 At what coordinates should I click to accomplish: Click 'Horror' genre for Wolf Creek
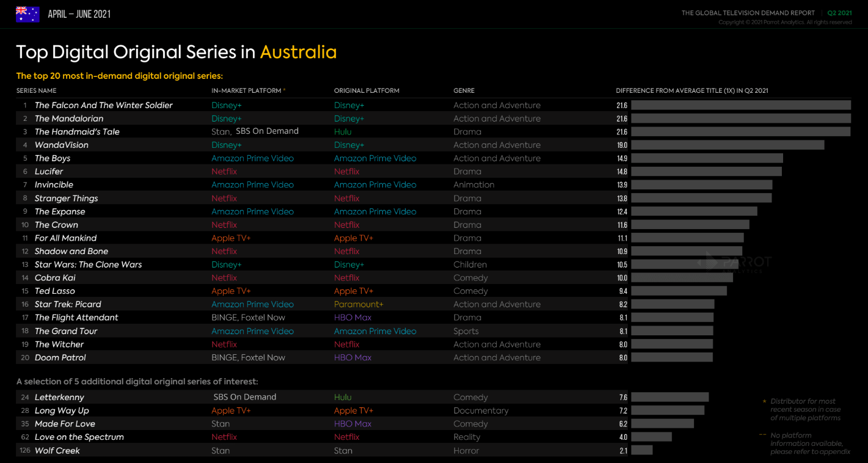pos(466,451)
